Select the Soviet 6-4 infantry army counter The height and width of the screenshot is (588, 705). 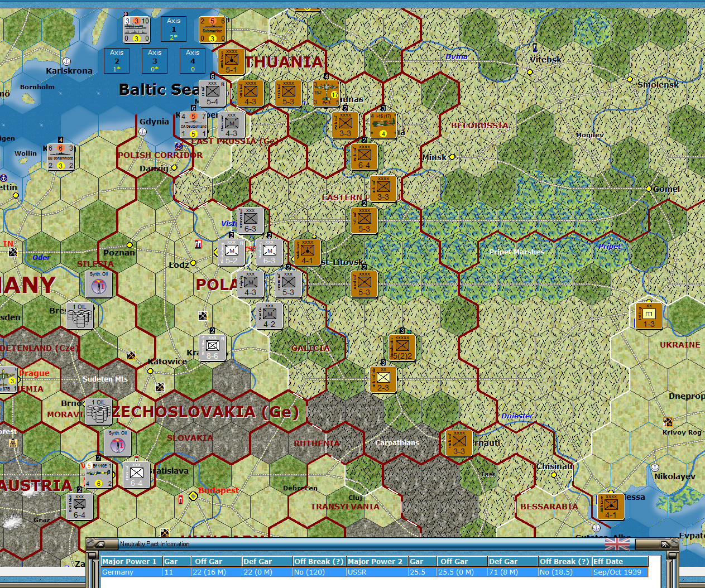[364, 157]
